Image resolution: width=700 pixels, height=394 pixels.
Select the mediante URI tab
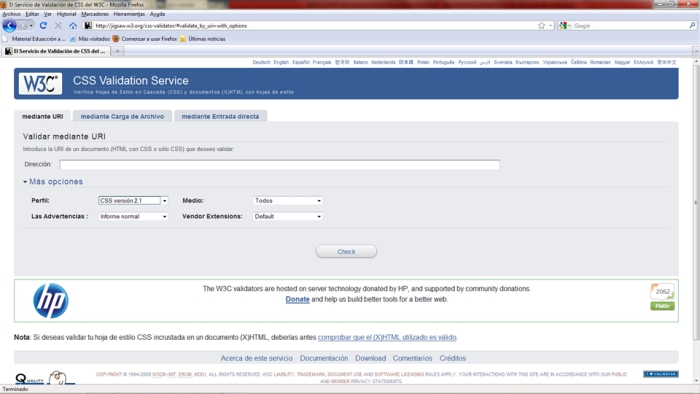[x=42, y=116]
